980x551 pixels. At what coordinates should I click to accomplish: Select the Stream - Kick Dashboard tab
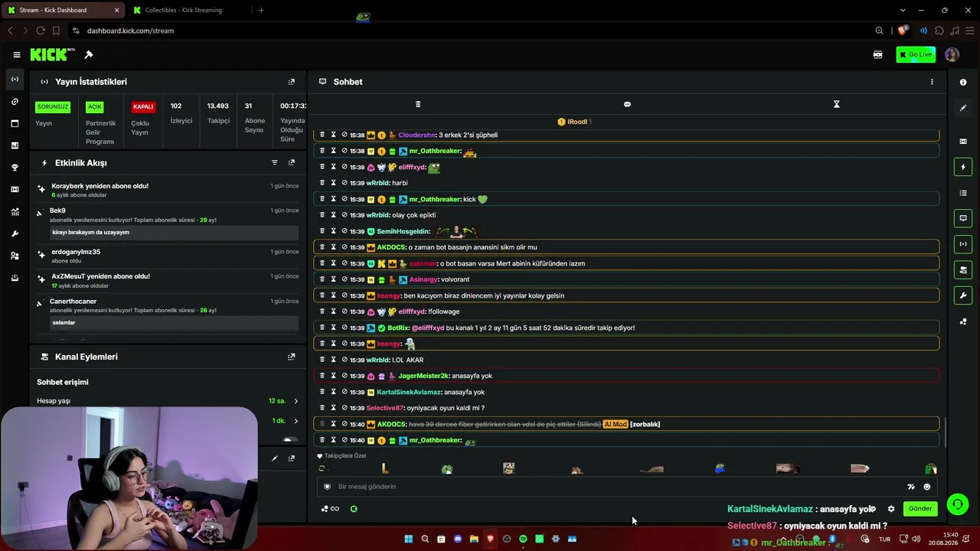point(63,10)
